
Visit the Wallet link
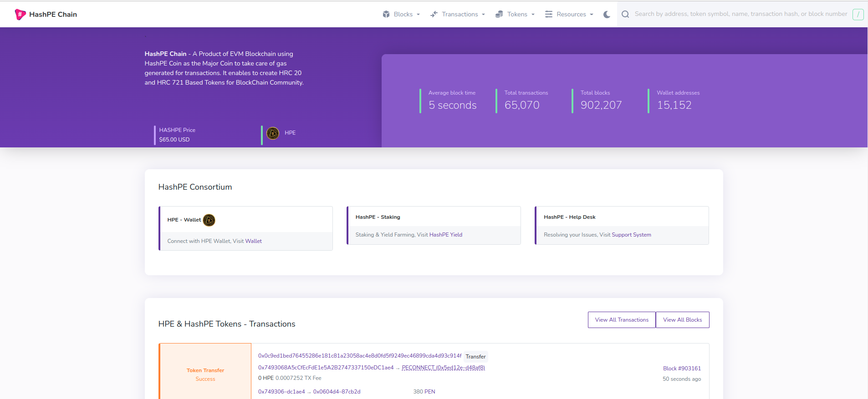click(x=254, y=241)
